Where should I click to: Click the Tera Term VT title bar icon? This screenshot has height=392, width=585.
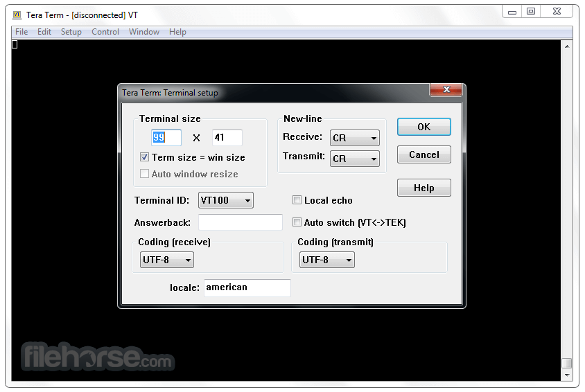pyautogui.click(x=17, y=15)
